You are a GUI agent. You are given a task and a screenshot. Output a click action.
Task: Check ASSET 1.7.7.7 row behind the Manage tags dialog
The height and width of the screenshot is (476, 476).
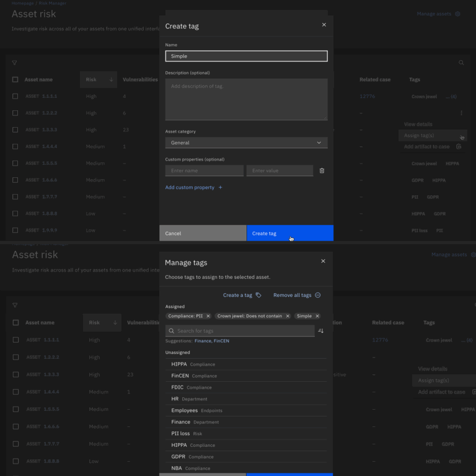click(15, 444)
